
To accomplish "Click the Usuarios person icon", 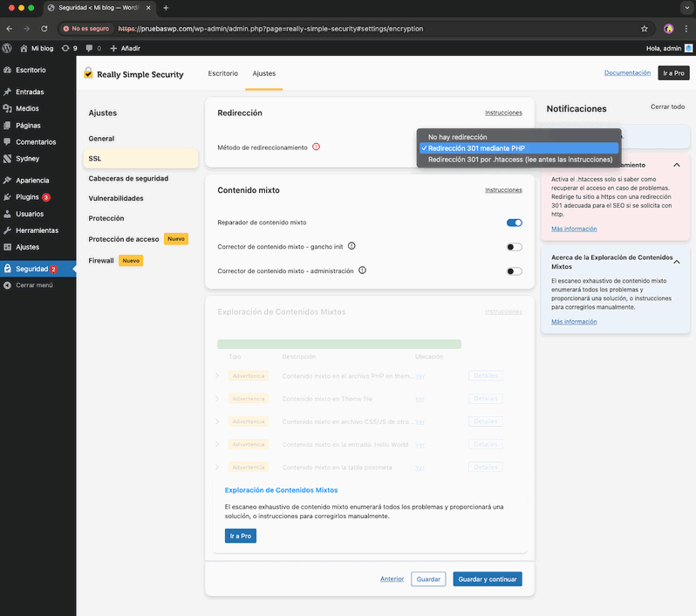I will click(x=7, y=214).
